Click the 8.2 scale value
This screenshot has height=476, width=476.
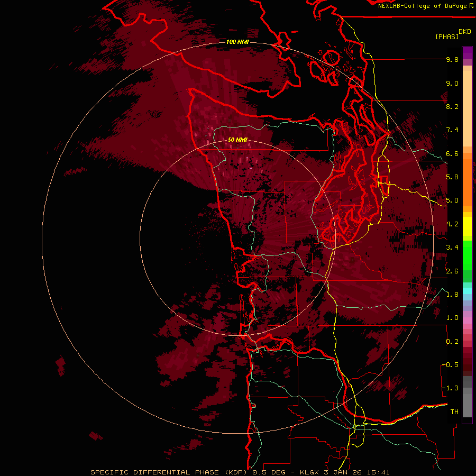click(x=452, y=106)
